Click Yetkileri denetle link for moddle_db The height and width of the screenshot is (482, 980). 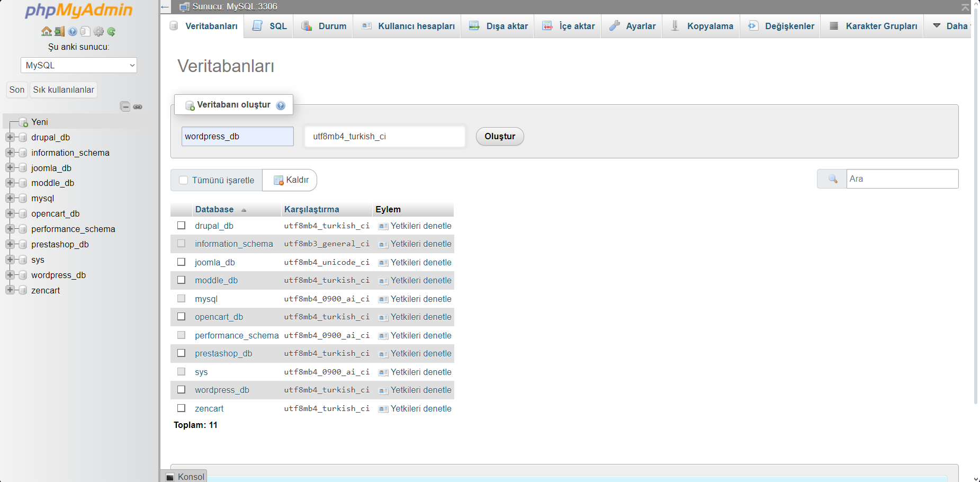pos(421,281)
